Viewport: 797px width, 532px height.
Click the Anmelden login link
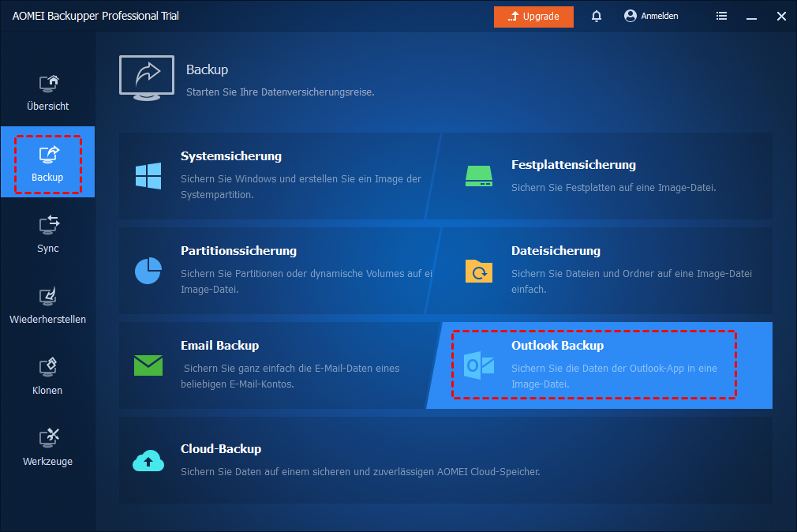pos(659,17)
